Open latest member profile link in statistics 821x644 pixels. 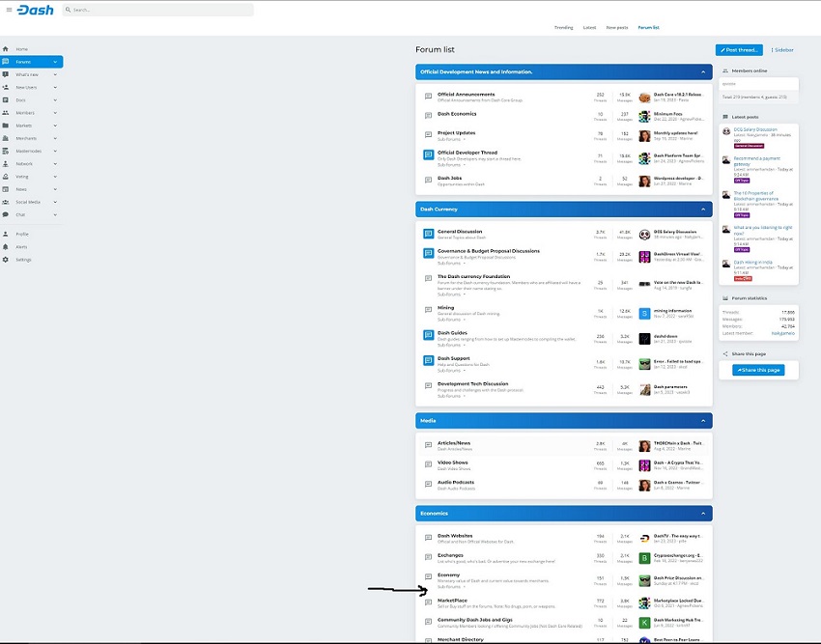782,333
